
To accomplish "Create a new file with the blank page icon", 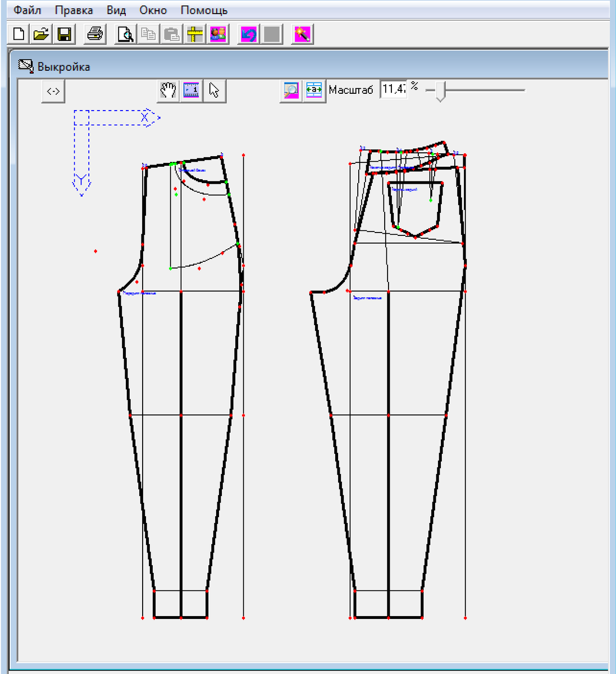I will [x=19, y=34].
